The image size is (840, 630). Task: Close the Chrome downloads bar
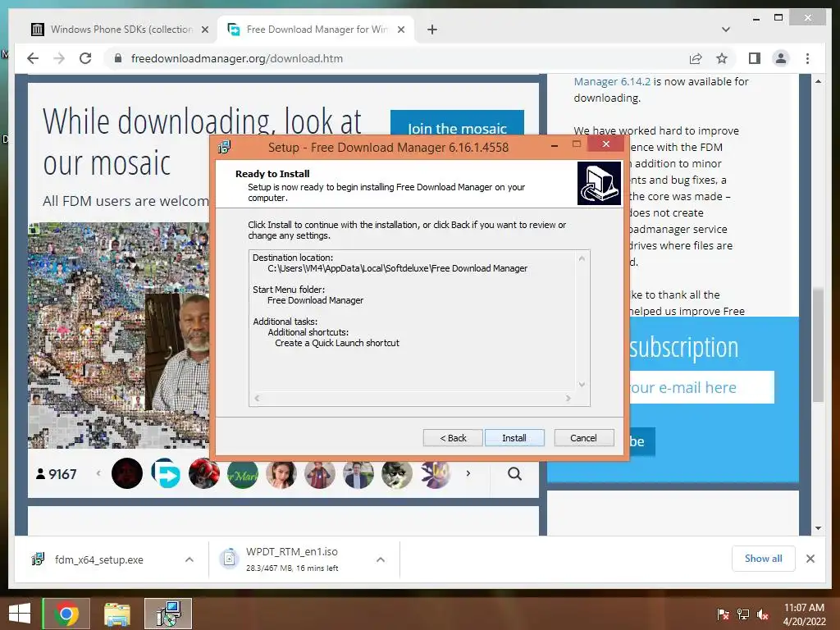click(x=810, y=559)
